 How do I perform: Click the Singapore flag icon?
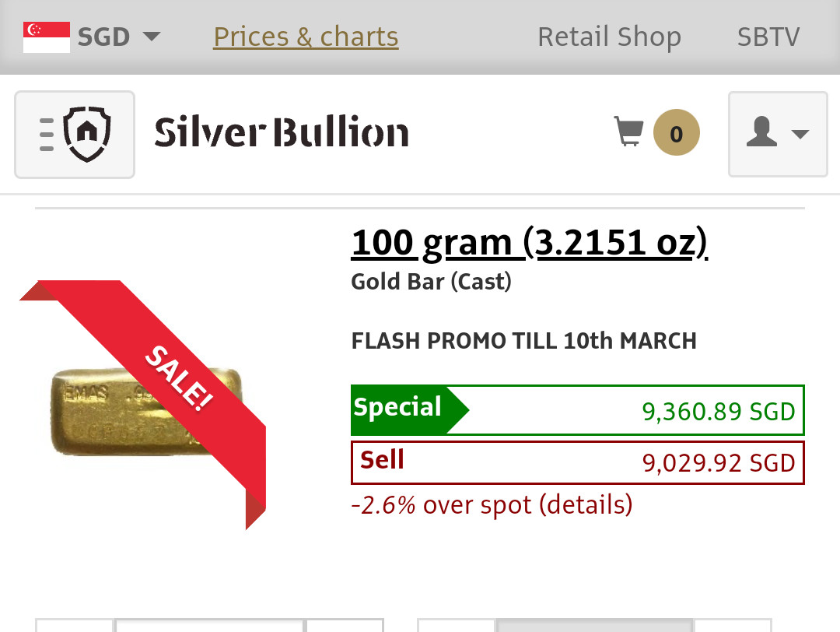tap(47, 37)
